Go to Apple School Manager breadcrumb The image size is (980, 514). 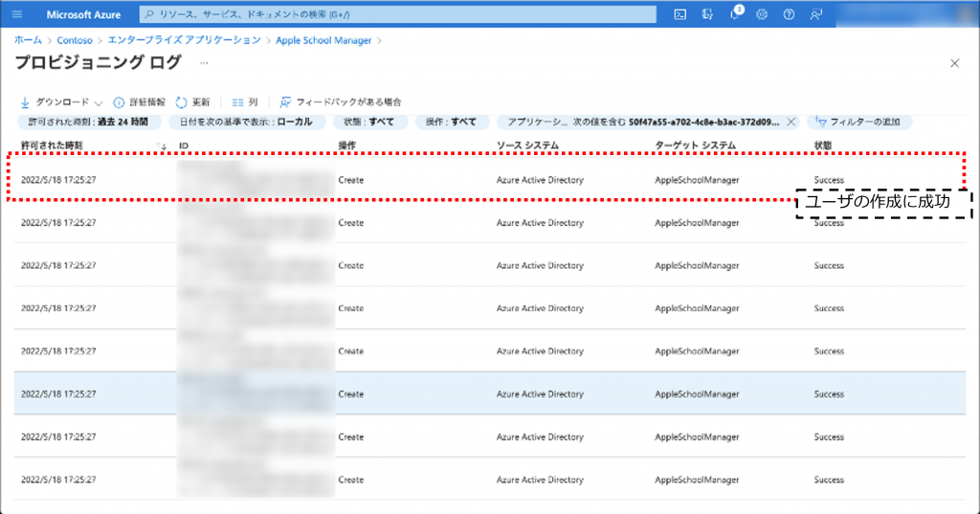pos(323,40)
